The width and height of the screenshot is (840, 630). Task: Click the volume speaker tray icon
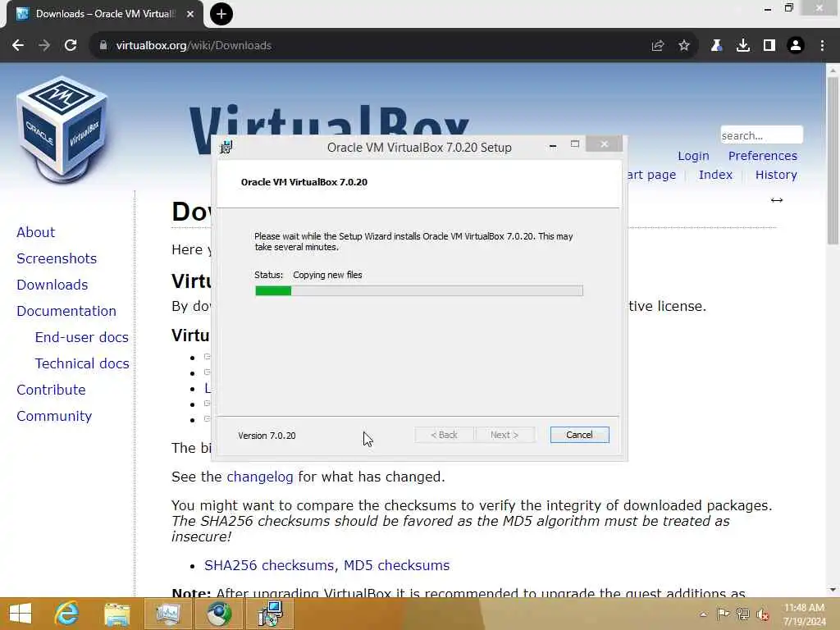(x=763, y=614)
